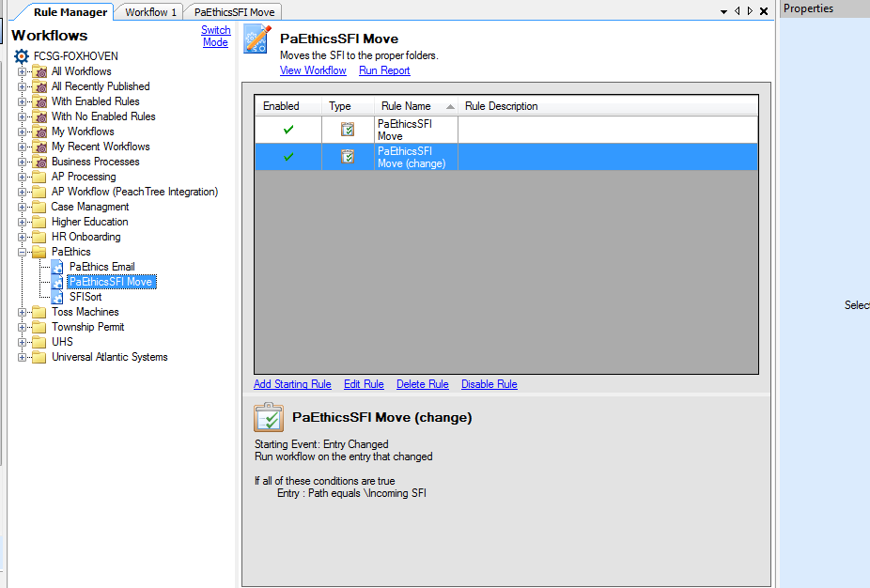
Task: Open the tab list dropdown arrow
Action: 724,11
